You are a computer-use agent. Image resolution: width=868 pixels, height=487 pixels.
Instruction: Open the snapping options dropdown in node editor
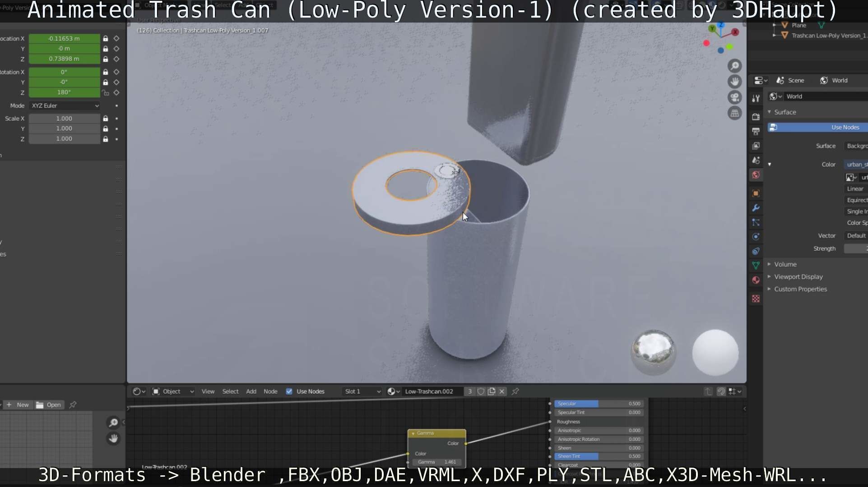tap(734, 391)
